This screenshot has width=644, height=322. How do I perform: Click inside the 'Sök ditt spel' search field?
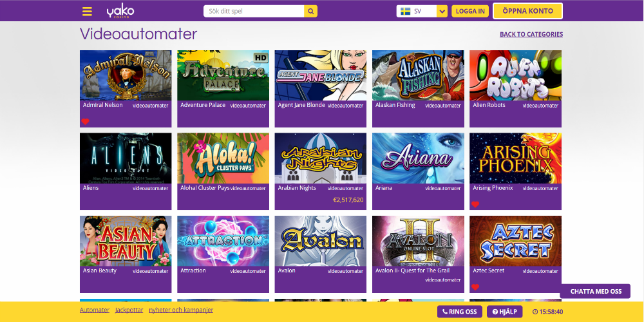click(254, 11)
